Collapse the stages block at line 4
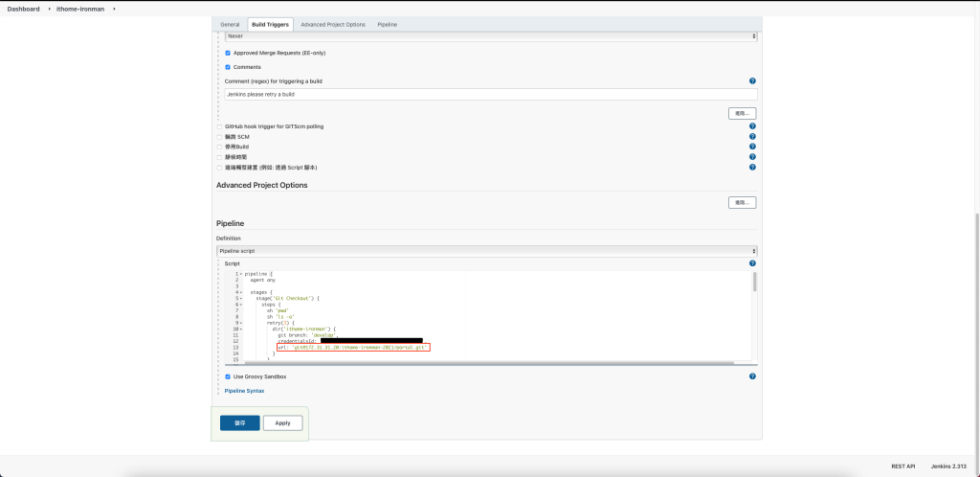 coord(241,292)
